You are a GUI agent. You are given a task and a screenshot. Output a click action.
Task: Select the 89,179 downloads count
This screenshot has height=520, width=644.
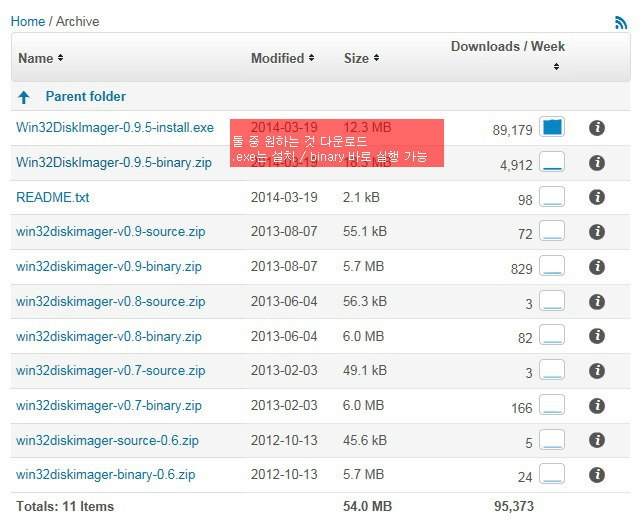pyautogui.click(x=512, y=131)
